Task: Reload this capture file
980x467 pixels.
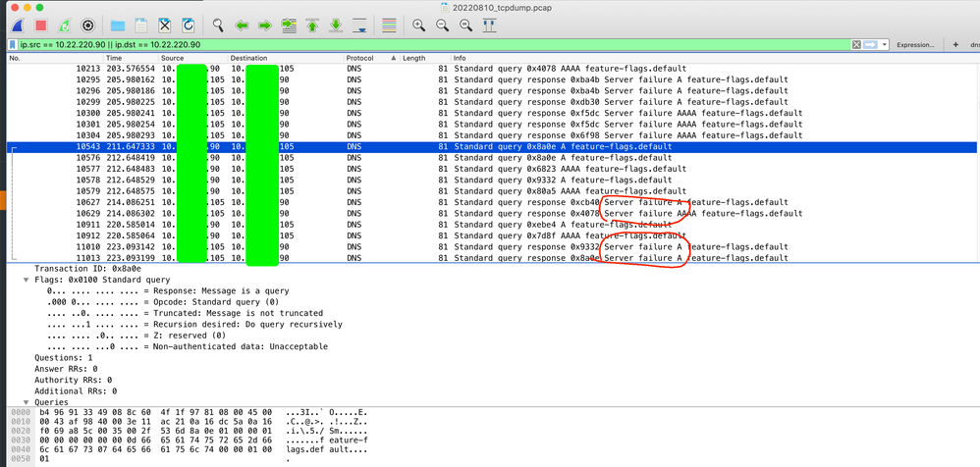Action: pyautogui.click(x=188, y=26)
